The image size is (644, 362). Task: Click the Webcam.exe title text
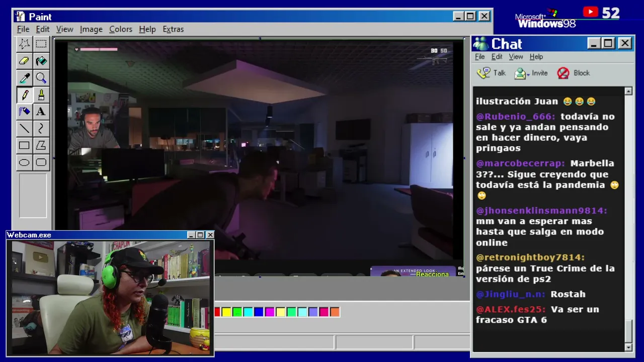29,235
